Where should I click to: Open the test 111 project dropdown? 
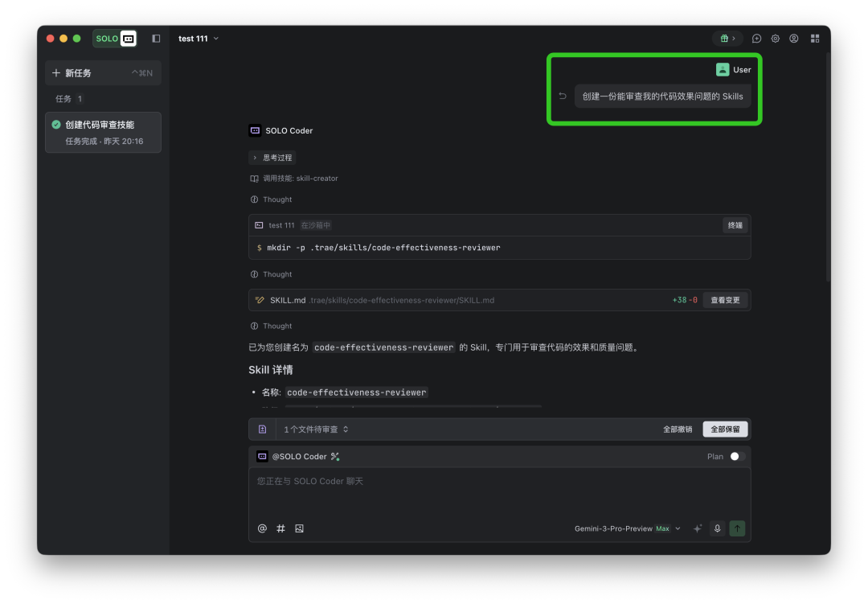[199, 39]
